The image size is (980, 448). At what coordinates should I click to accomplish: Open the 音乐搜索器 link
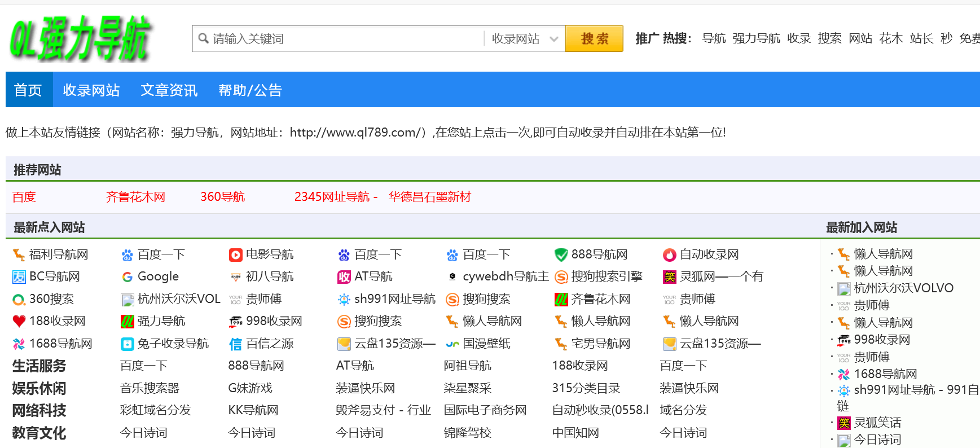coord(150,388)
